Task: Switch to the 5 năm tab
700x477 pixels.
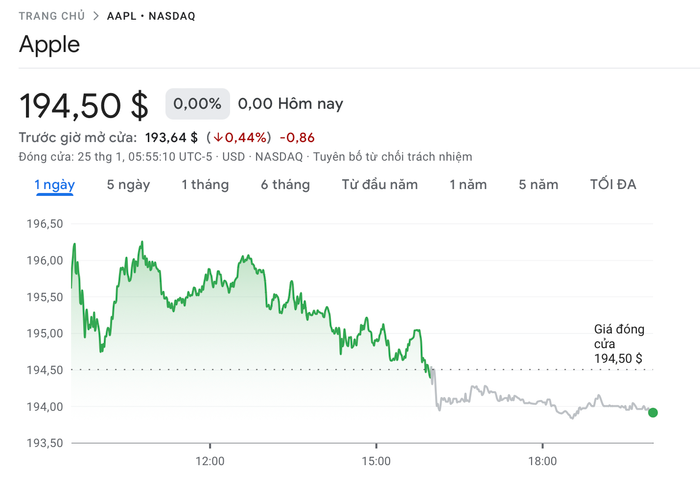Action: pyautogui.click(x=538, y=184)
